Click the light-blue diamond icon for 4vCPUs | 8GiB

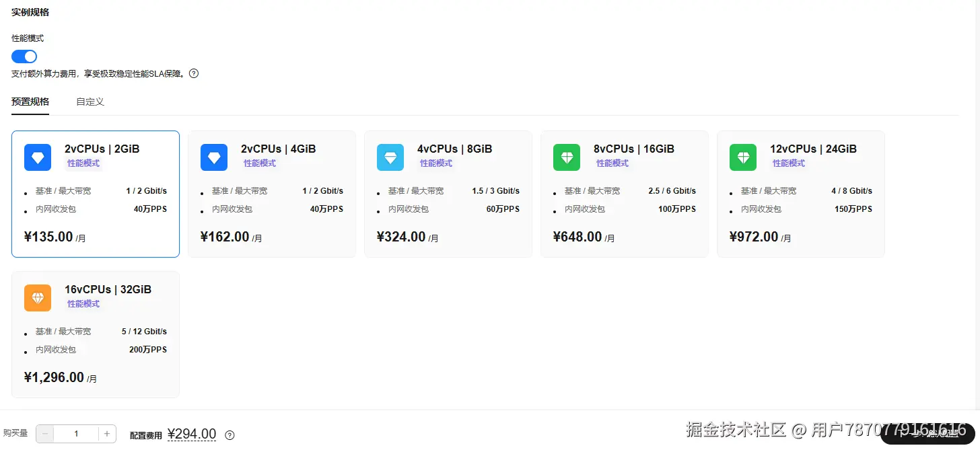(390, 157)
